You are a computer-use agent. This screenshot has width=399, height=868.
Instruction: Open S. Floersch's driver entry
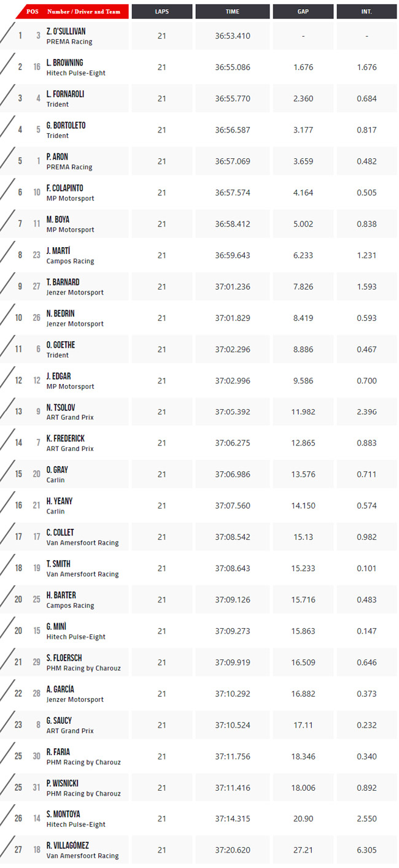[x=64, y=658]
